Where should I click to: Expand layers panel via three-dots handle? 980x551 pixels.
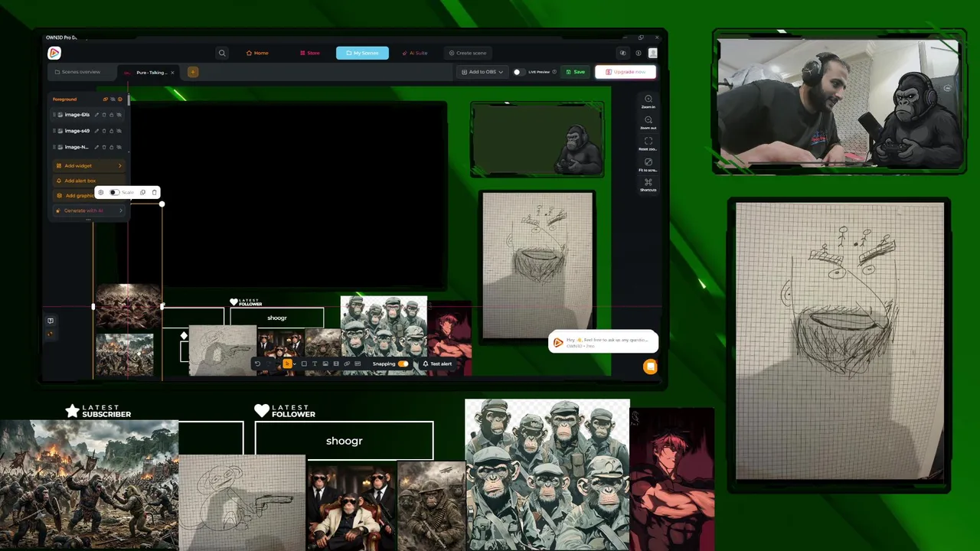coord(88,220)
